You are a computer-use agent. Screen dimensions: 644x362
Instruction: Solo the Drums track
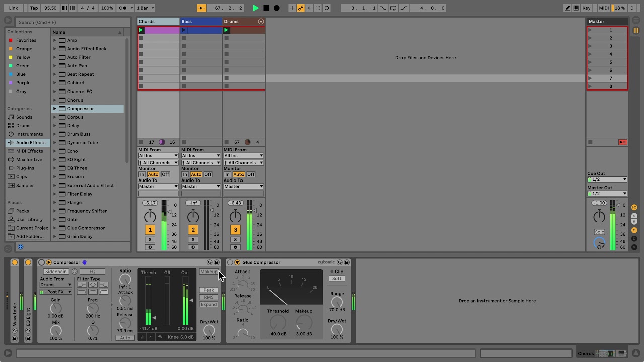point(235,239)
